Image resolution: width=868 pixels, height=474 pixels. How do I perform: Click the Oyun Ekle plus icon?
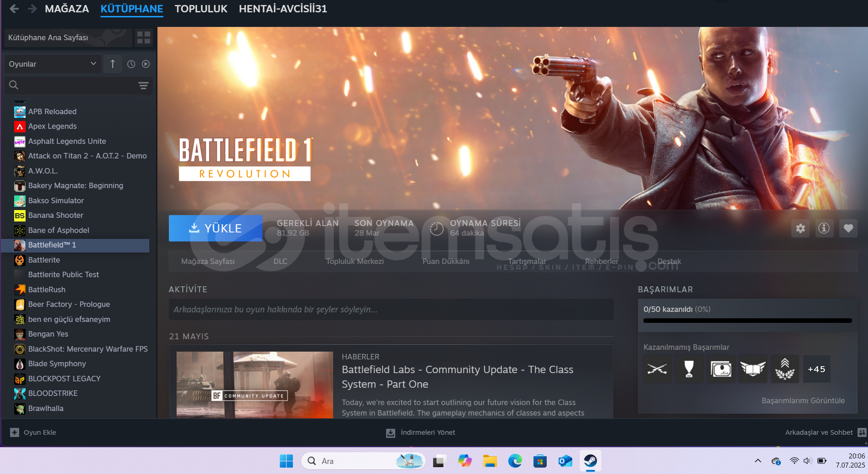15,432
